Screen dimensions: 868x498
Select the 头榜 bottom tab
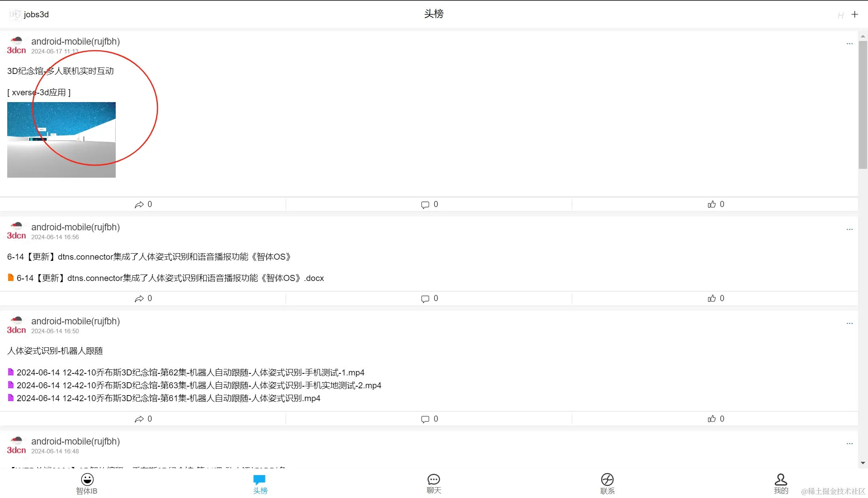(x=260, y=484)
